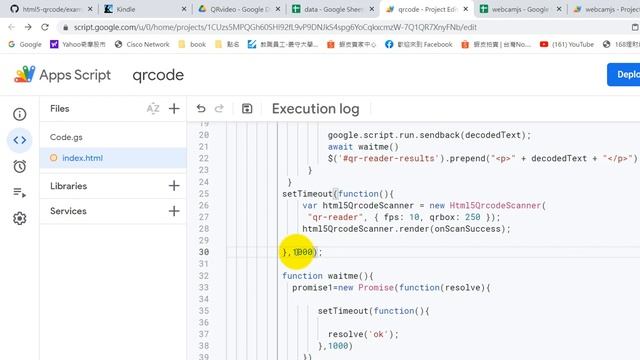
Task: Sort files alphabetically with AZ icon
Action: pyautogui.click(x=153, y=109)
